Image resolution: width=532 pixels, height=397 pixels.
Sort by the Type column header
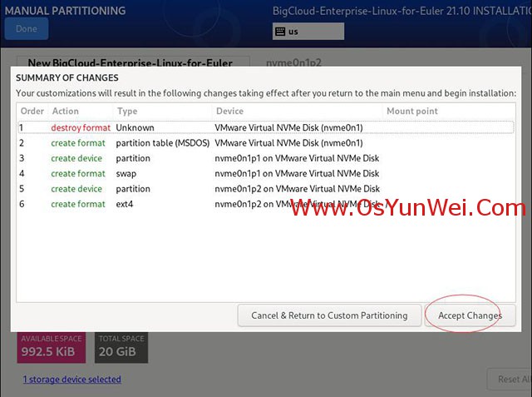[163, 111]
